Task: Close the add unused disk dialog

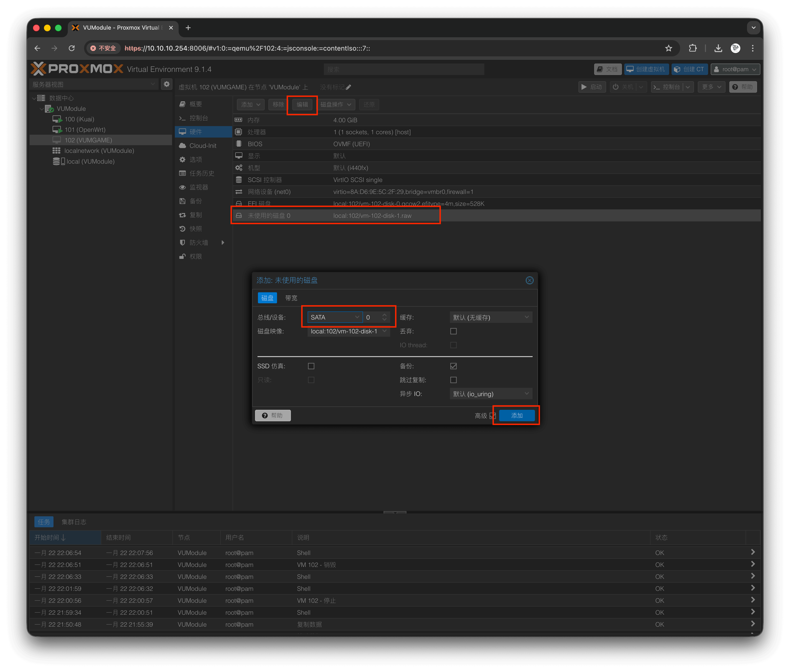Action: click(x=529, y=280)
